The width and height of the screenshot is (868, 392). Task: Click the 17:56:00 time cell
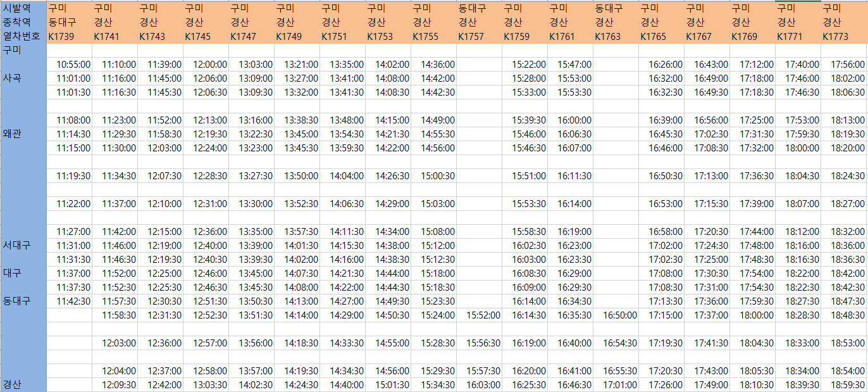844,64
